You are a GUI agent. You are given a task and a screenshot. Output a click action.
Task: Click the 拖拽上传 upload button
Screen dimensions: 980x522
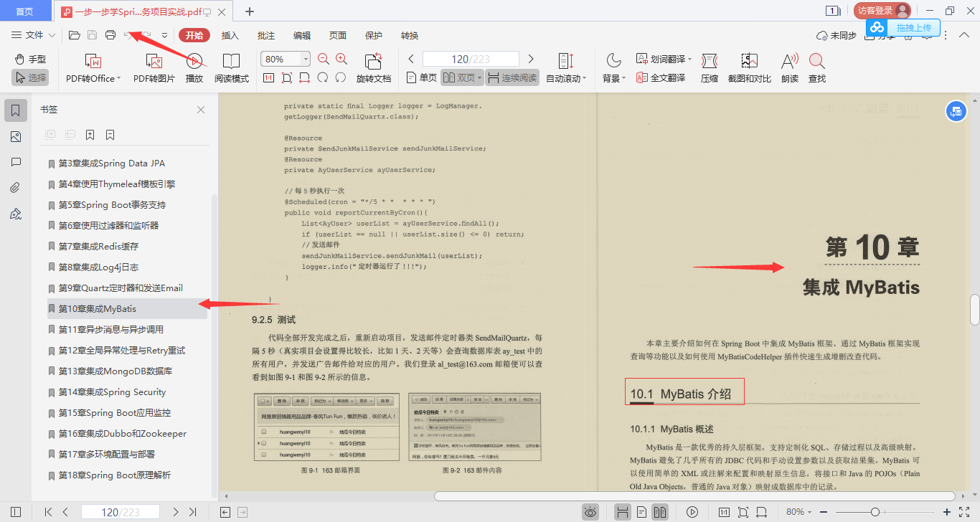(x=903, y=27)
